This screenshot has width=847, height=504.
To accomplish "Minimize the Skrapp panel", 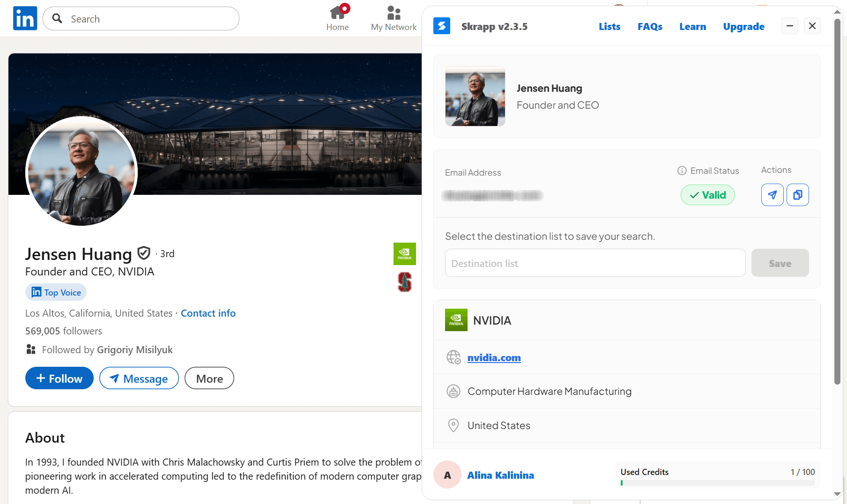I will pyautogui.click(x=789, y=26).
